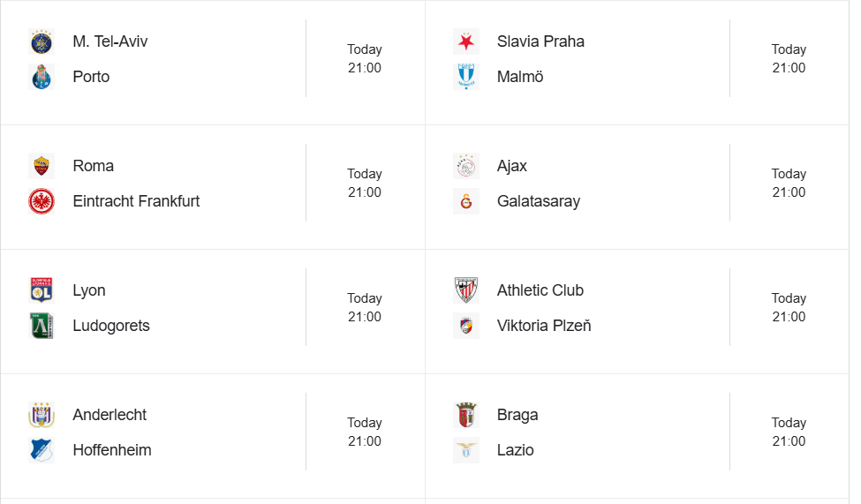This screenshot has width=861, height=504.
Task: Click the Roma club crest
Action: coord(42,166)
